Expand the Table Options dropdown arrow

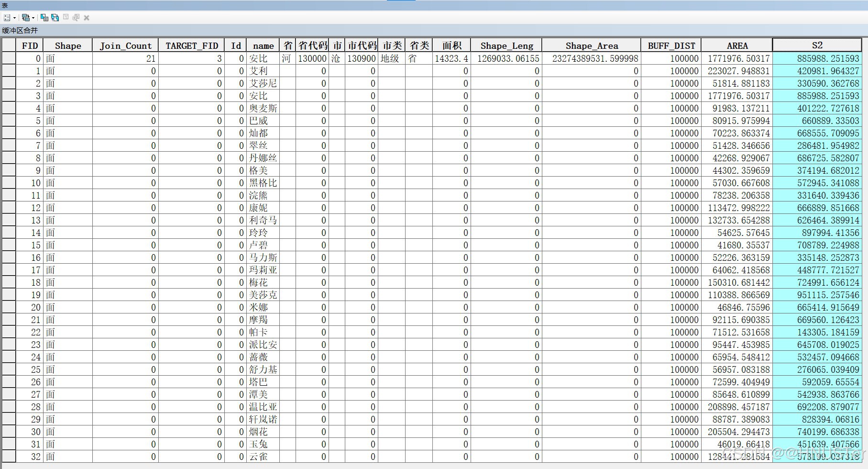pos(15,18)
